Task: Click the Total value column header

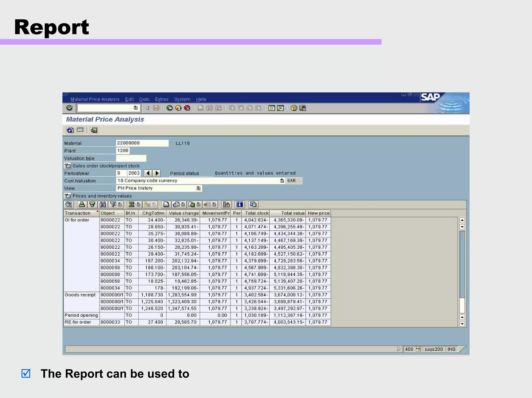Action: 288,213
